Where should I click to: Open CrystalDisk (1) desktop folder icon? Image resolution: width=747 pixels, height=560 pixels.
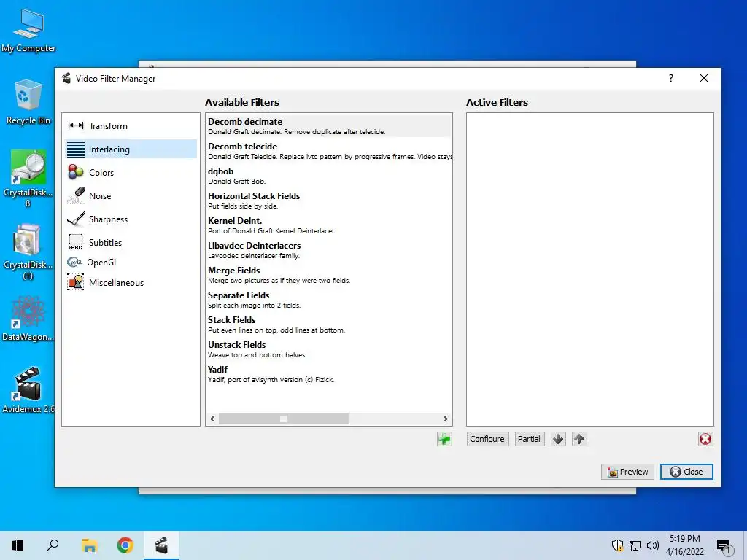pyautogui.click(x=28, y=251)
